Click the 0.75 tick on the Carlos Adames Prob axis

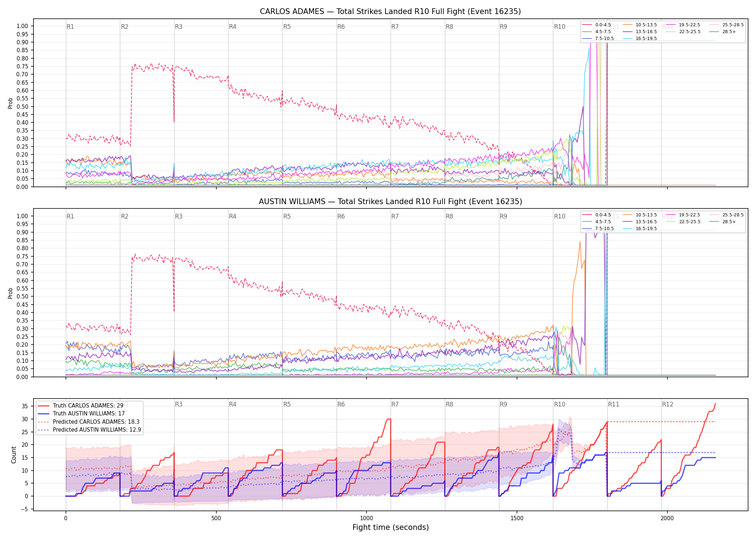click(x=22, y=66)
